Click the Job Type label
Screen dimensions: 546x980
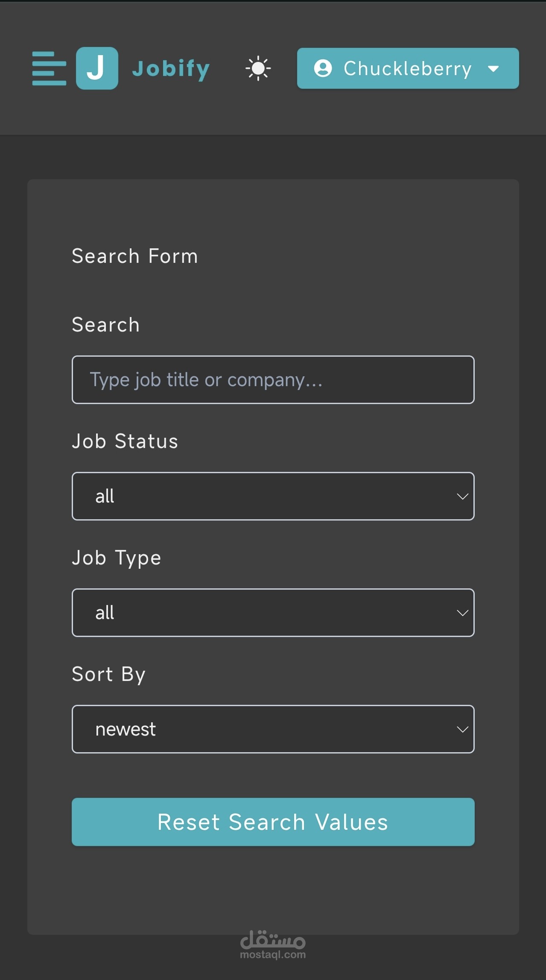(x=117, y=558)
